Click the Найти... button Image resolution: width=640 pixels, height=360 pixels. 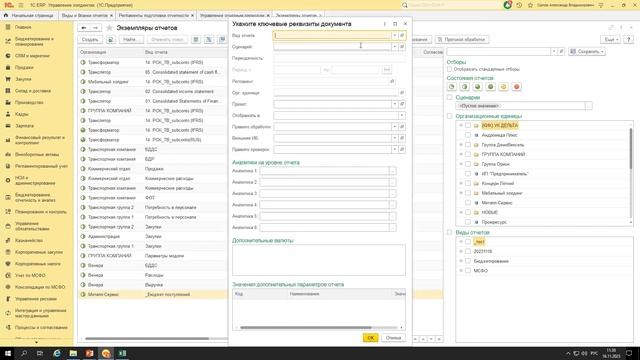(x=131, y=40)
